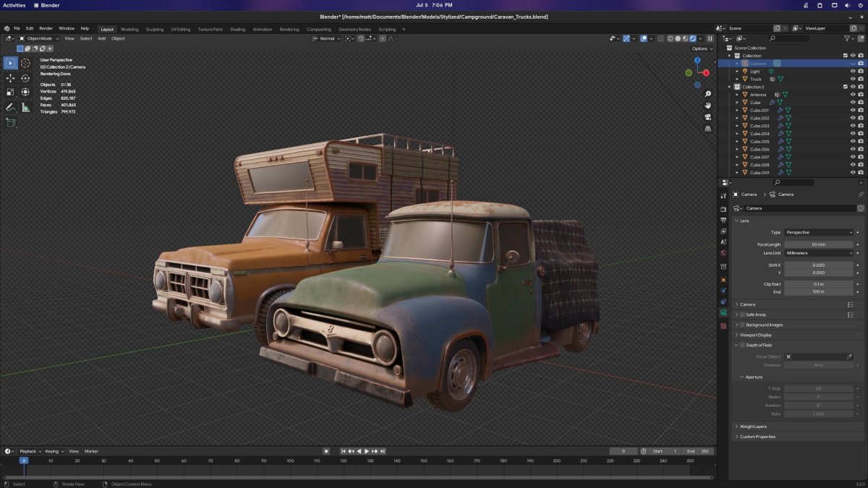
Task: Open the timeline Keying menu
Action: point(54,451)
